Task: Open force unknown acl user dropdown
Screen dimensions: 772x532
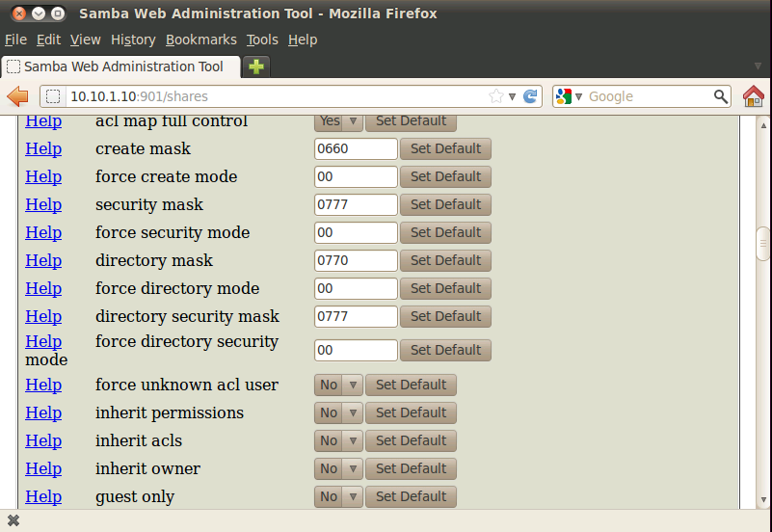Action: [x=338, y=385]
